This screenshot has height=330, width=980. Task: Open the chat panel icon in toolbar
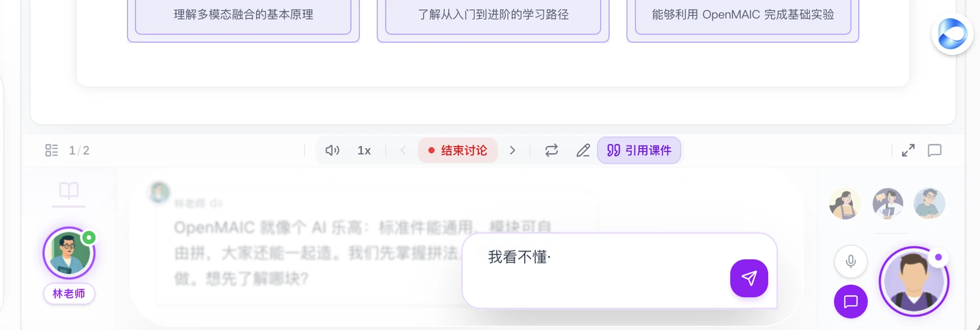[935, 150]
